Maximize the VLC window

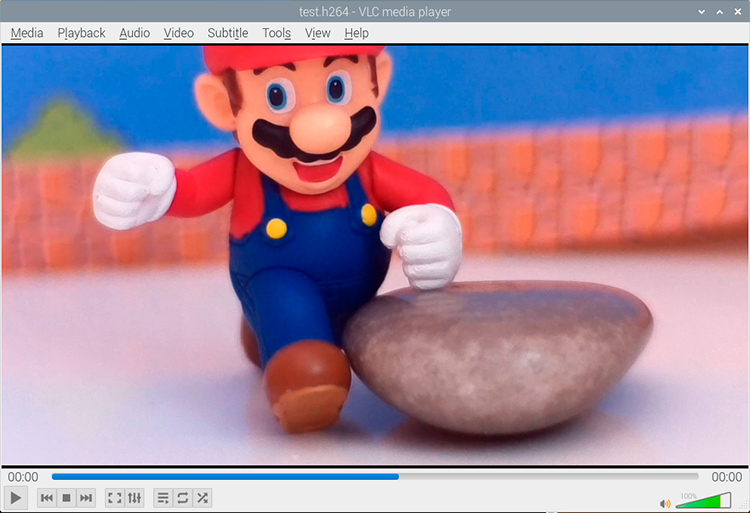pos(719,11)
